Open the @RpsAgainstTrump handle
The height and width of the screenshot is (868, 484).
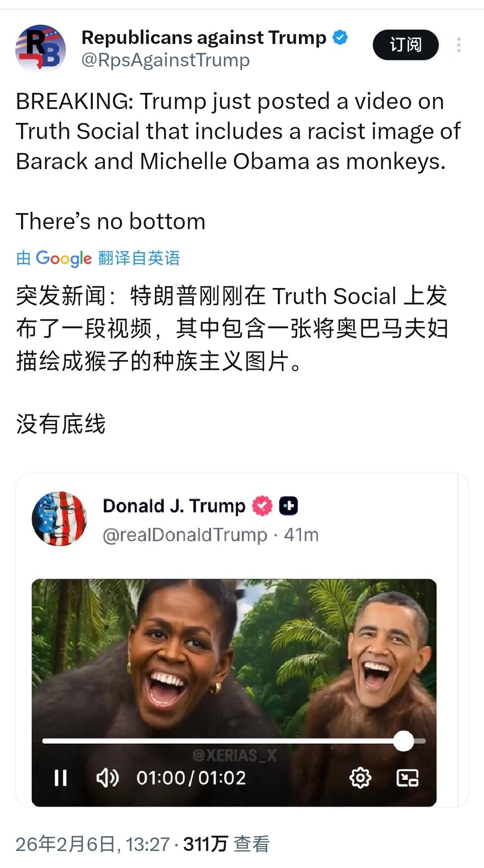[165, 60]
